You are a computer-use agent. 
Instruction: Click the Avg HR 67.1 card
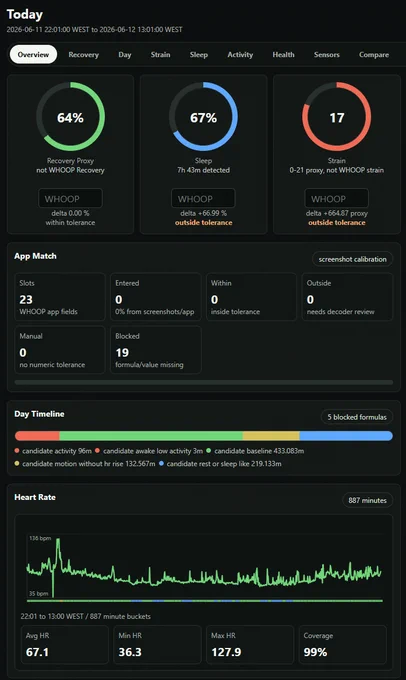point(65,644)
